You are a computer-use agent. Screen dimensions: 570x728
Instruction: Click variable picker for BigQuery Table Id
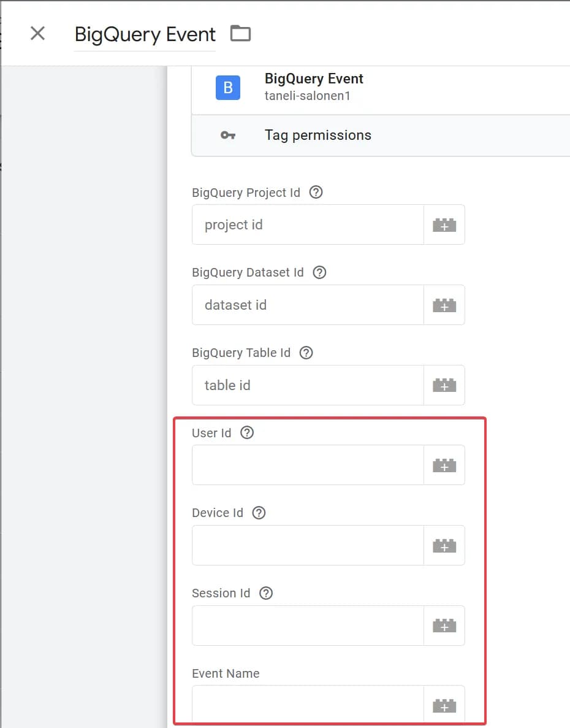click(444, 385)
